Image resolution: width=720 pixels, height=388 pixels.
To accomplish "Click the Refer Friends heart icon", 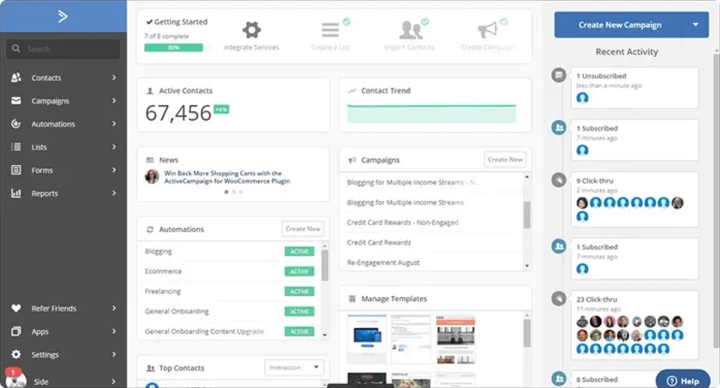I will point(16,308).
